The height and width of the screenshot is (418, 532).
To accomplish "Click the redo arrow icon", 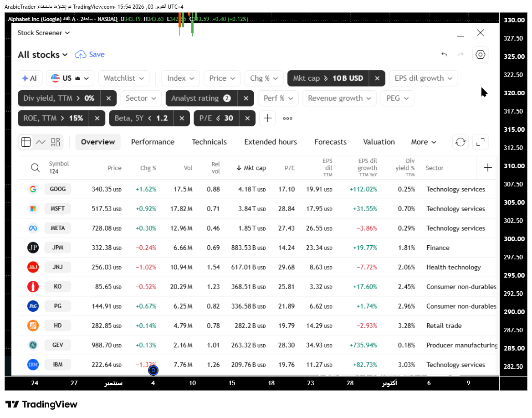I will pyautogui.click(x=460, y=54).
